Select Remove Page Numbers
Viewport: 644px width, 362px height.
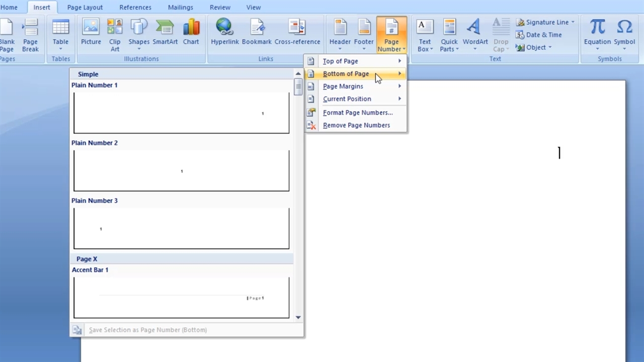[x=356, y=125]
